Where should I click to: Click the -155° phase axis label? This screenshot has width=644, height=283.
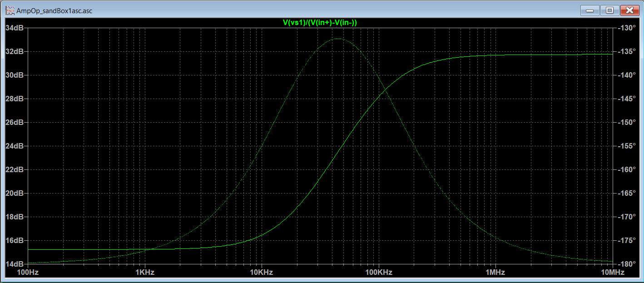[x=627, y=146]
